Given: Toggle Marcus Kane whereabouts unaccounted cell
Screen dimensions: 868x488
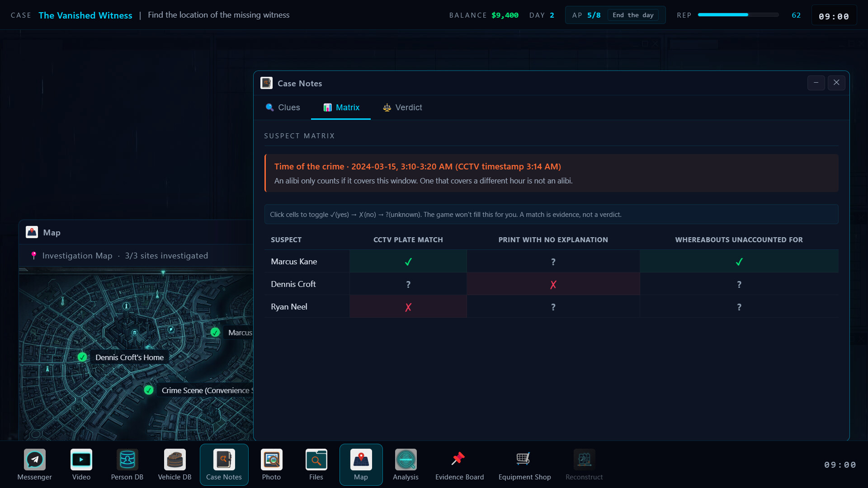Looking at the screenshot, I should 739,262.
